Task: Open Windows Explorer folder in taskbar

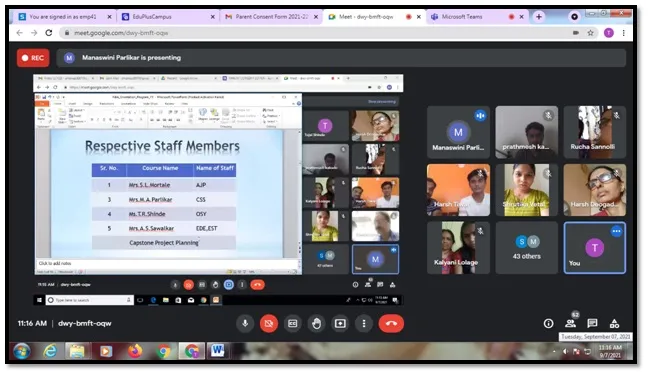Action: (x=77, y=351)
